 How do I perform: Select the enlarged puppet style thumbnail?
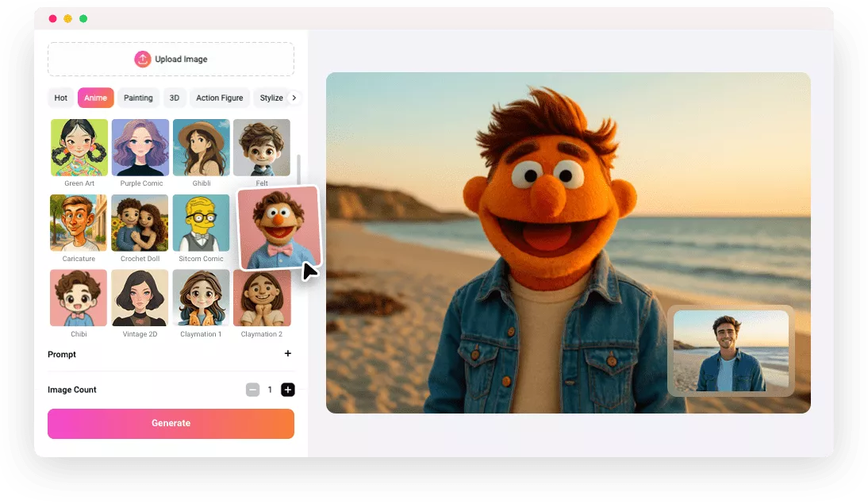click(279, 228)
